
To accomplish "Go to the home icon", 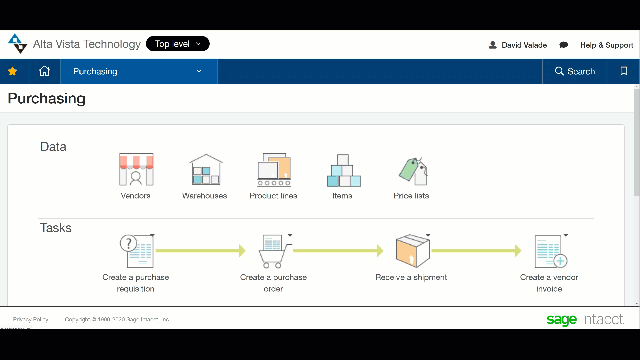I will (x=44, y=71).
